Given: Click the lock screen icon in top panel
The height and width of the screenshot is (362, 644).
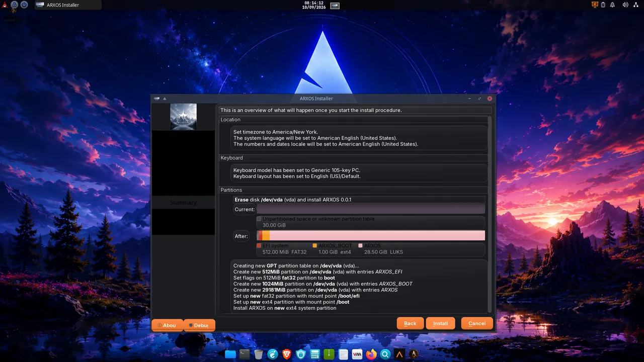Looking at the screenshot, I should coord(14,5).
